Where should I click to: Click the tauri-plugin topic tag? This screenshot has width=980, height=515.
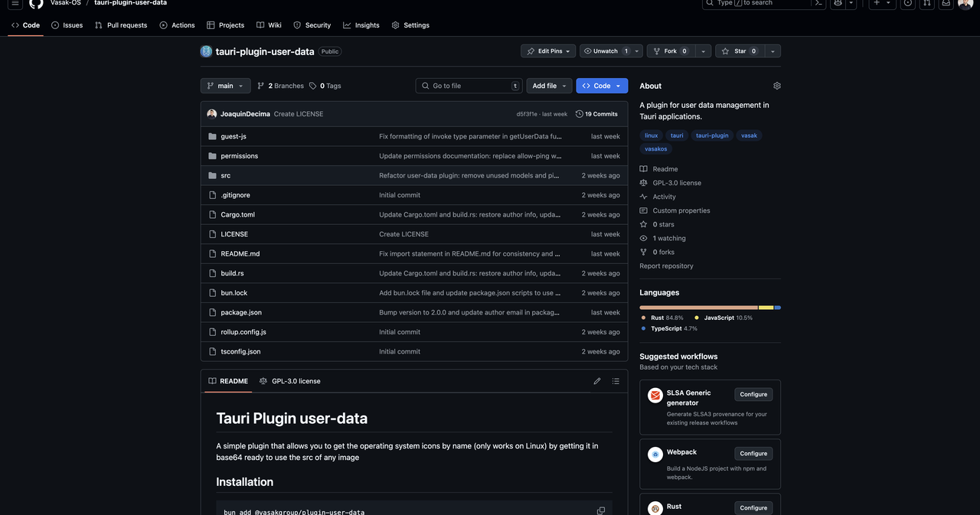coord(712,135)
